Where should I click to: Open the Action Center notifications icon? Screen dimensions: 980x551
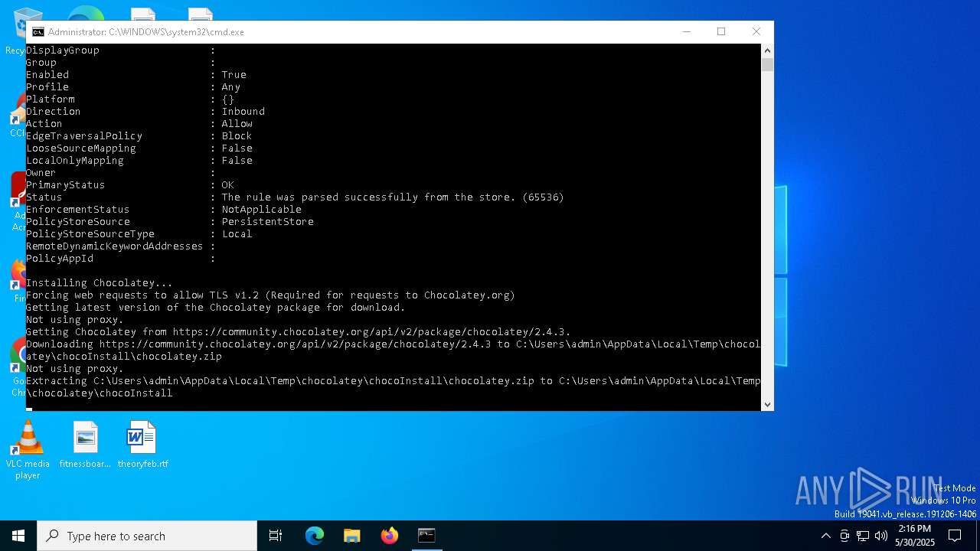pos(955,536)
